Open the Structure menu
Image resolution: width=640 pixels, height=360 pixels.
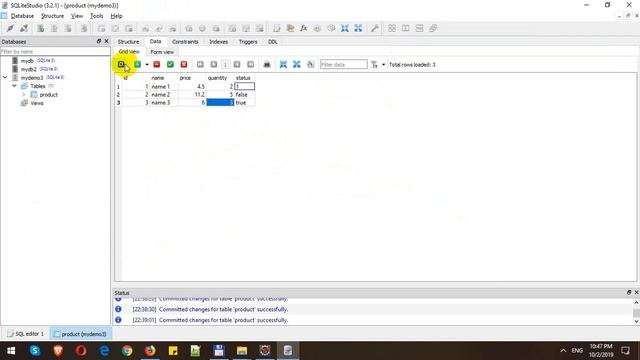pyautogui.click(x=52, y=16)
